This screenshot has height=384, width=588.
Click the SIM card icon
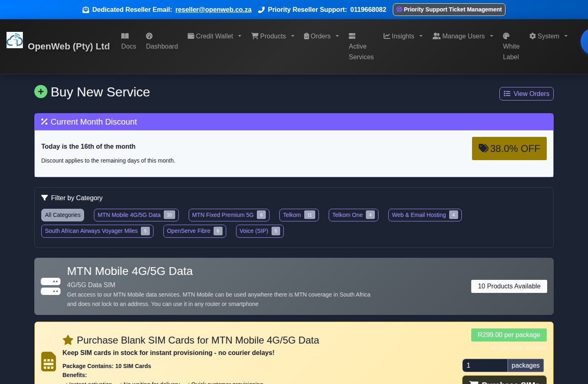tap(49, 362)
